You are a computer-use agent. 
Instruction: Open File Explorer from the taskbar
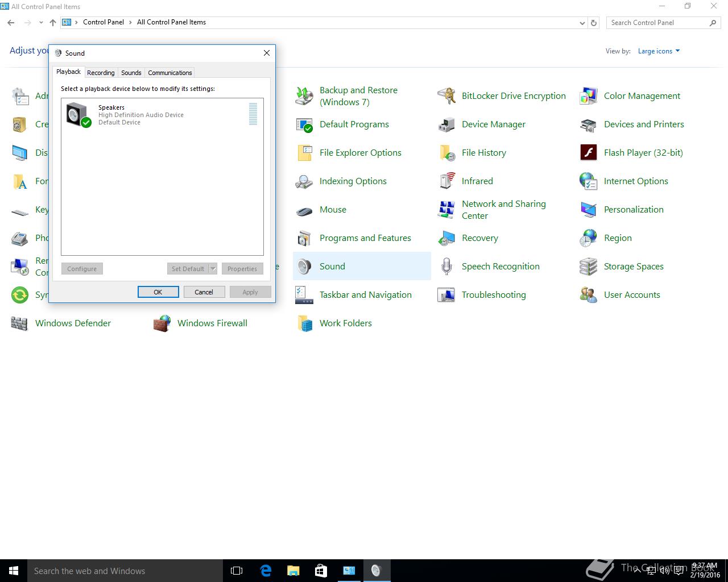293,571
